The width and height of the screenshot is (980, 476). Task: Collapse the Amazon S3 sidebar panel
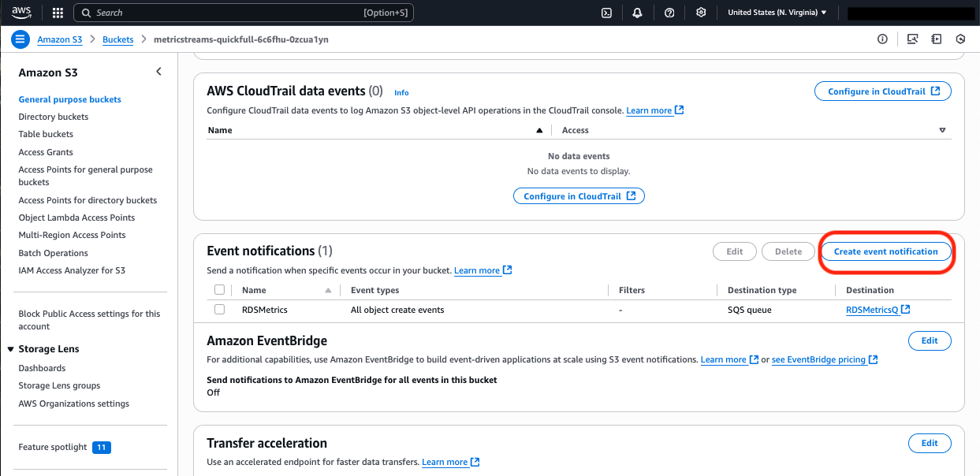158,72
